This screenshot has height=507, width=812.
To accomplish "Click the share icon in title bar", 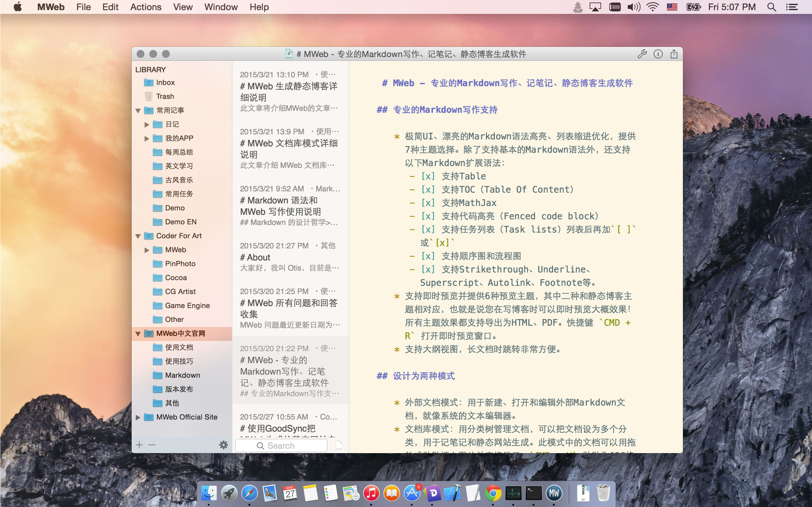I will [674, 54].
